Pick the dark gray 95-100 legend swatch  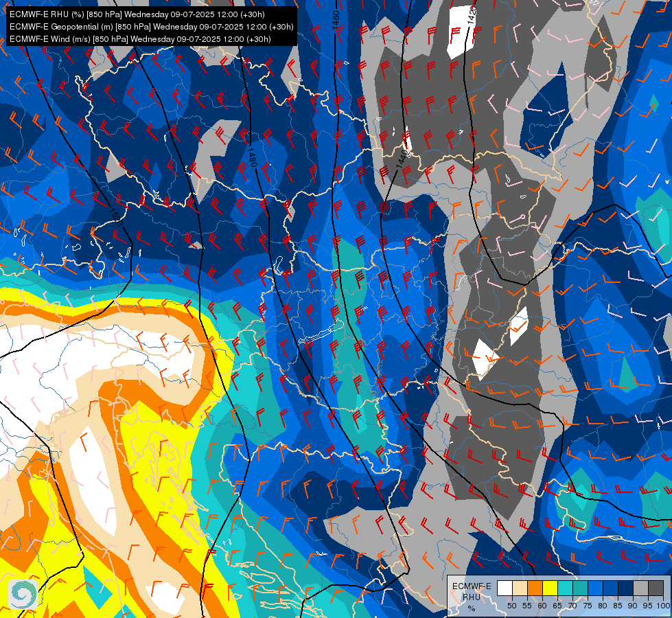pyautogui.click(x=656, y=588)
